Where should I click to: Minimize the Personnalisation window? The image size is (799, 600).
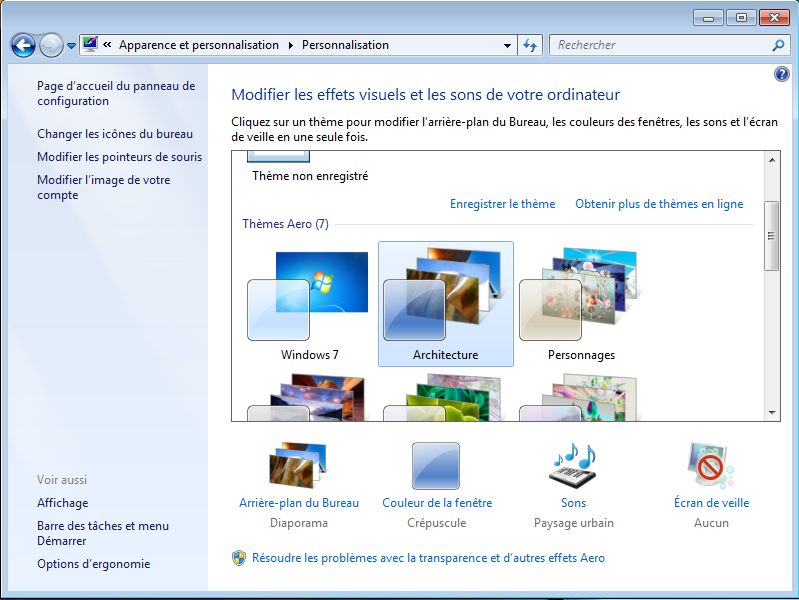pyautogui.click(x=708, y=18)
